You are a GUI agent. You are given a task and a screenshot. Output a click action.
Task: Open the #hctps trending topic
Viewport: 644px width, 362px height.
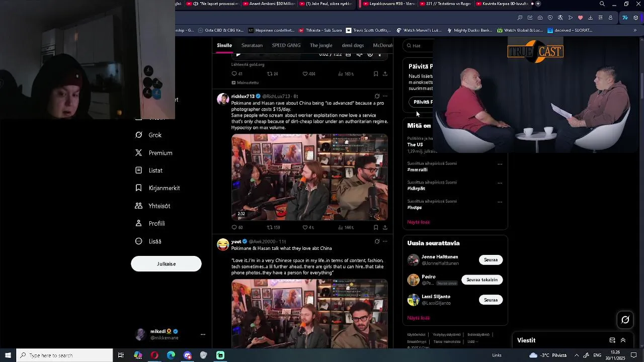tap(415, 208)
